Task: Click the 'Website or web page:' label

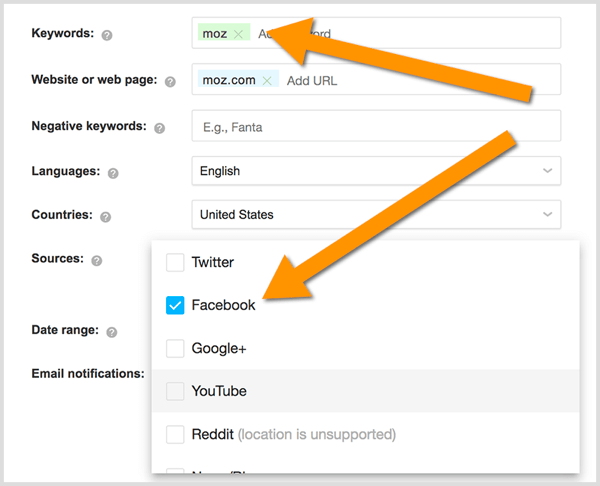Action: (x=94, y=80)
